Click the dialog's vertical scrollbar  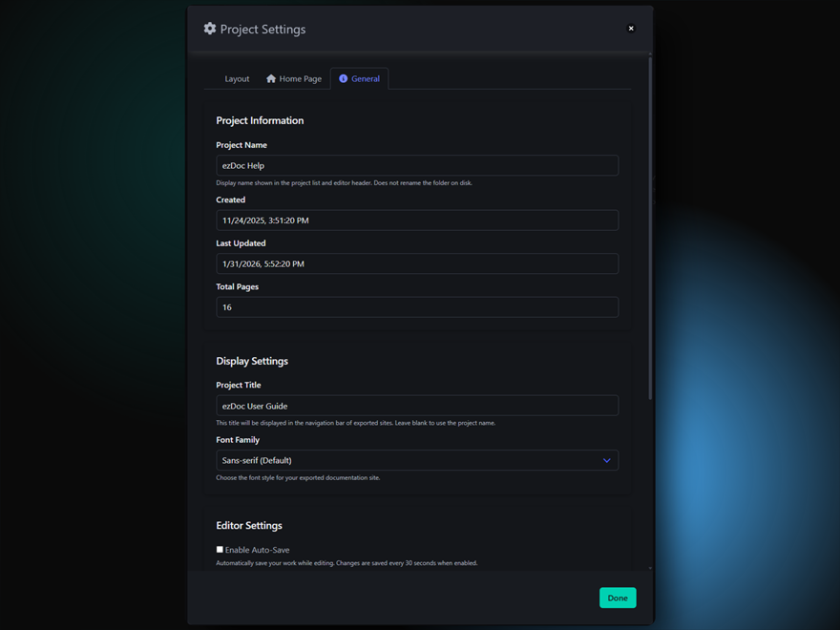point(650,229)
